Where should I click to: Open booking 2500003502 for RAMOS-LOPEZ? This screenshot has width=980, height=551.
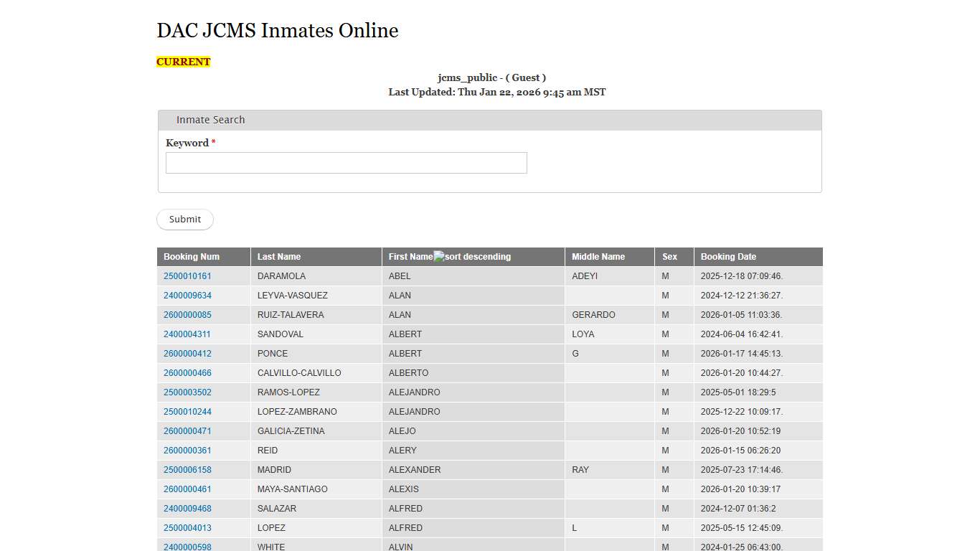(x=188, y=392)
